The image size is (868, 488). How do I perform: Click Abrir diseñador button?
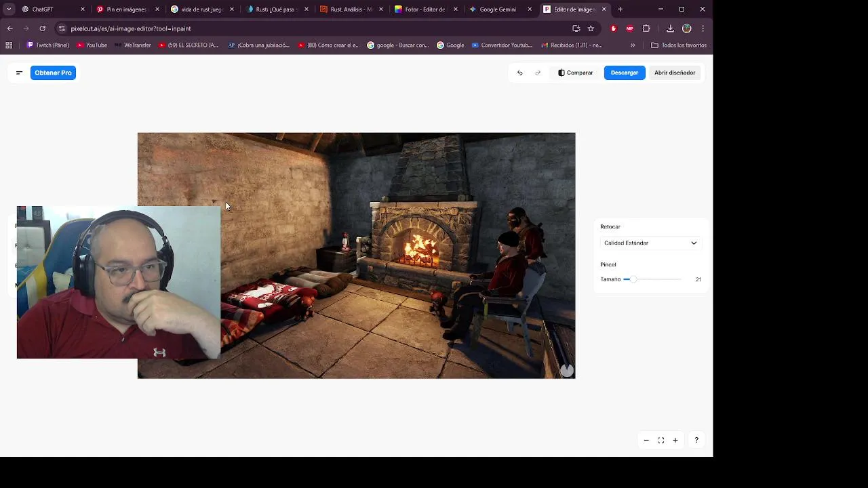click(x=675, y=73)
